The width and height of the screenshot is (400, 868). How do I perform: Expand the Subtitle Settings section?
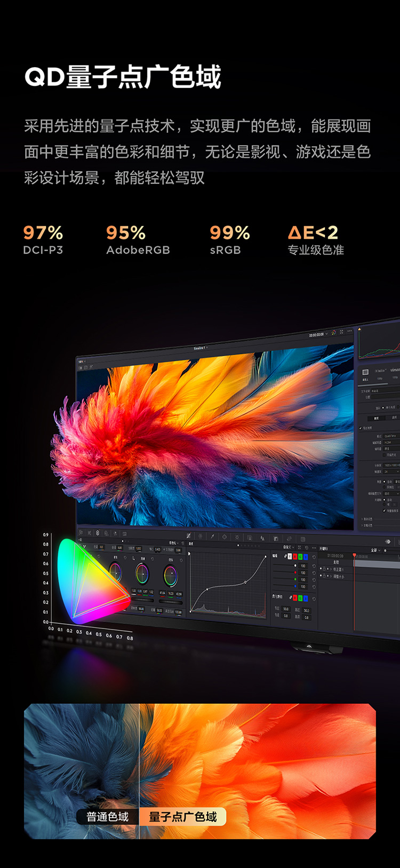point(367,525)
